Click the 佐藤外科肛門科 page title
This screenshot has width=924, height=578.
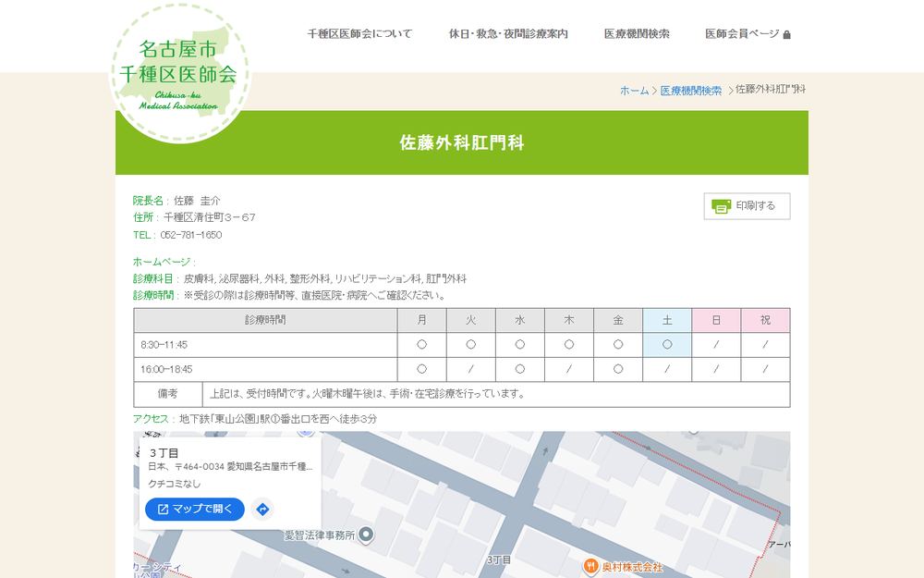462,142
